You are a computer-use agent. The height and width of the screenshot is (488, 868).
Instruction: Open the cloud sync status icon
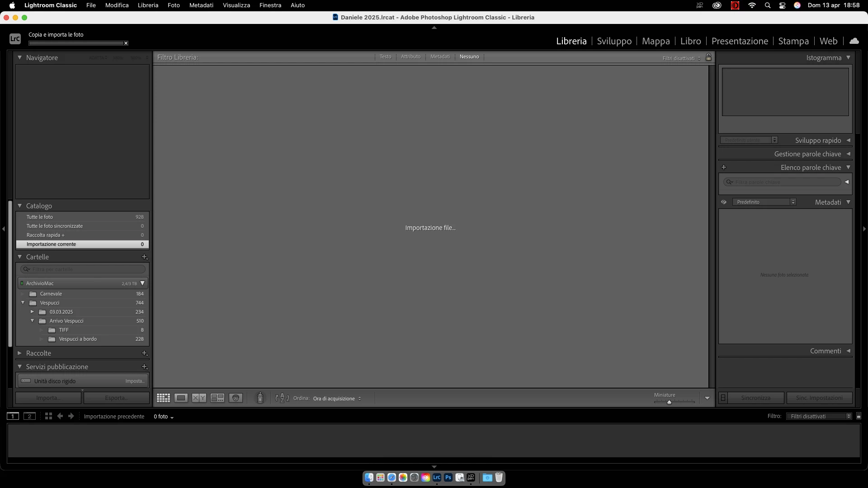pyautogui.click(x=854, y=41)
